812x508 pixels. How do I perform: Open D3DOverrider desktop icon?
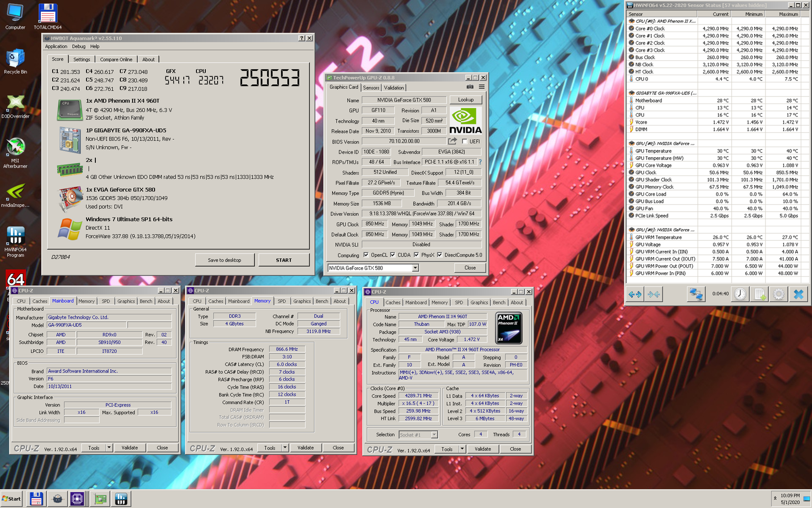(x=15, y=106)
